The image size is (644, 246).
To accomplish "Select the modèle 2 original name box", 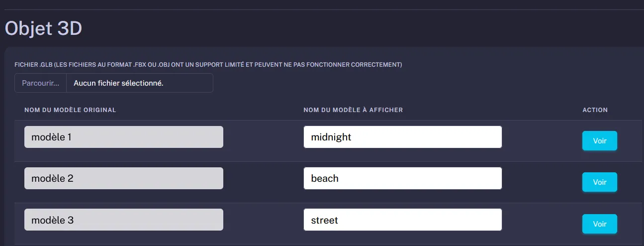I will [x=123, y=178].
